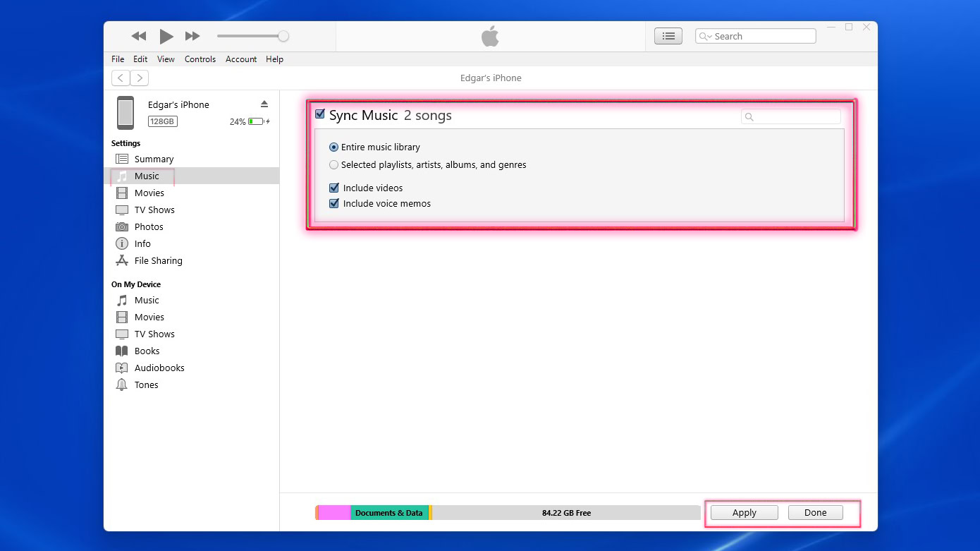Go back with the left arrow button

(121, 78)
